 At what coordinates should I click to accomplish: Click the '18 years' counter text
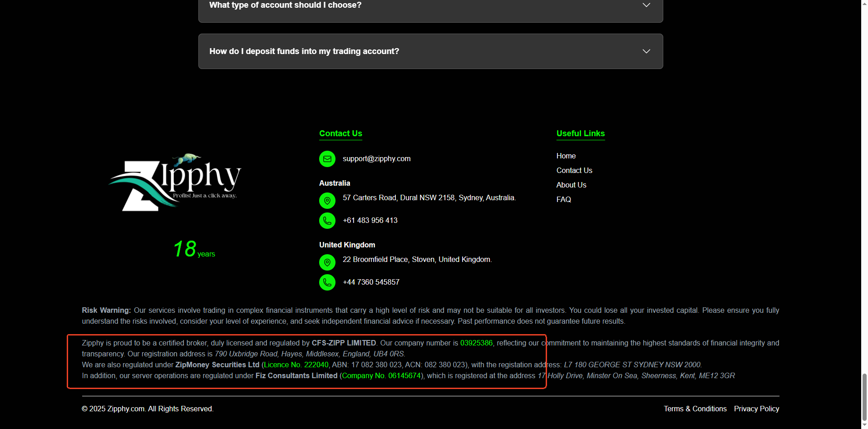[194, 249]
